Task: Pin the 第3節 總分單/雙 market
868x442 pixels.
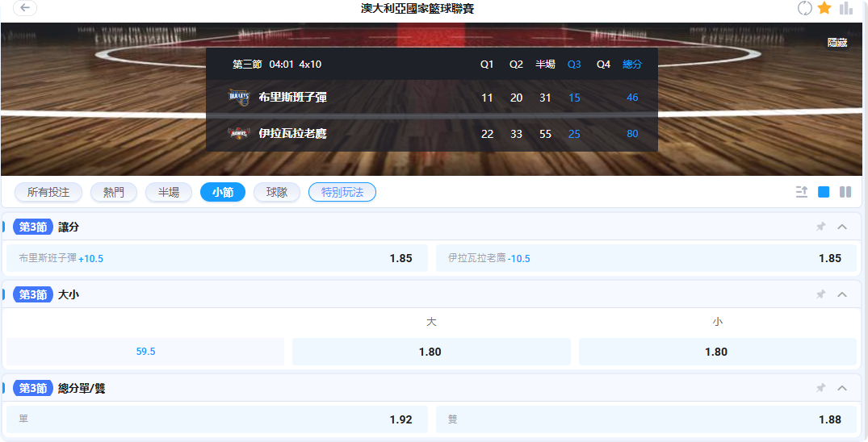Action: [820, 388]
